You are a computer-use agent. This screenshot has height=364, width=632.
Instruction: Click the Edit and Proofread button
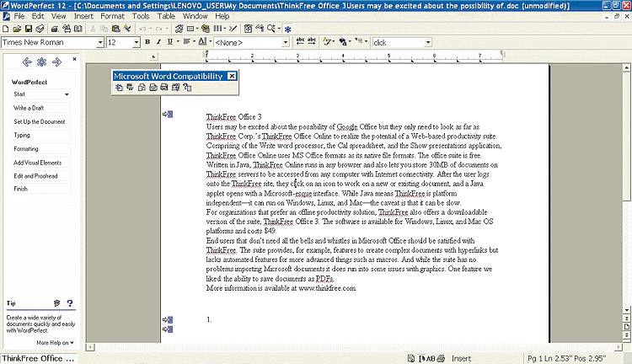click(41, 176)
